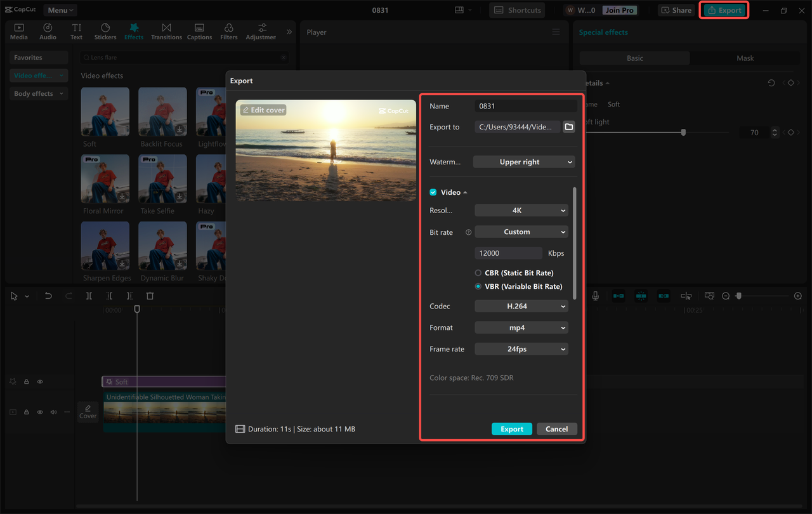This screenshot has height=514, width=812.
Task: Open the Transitions panel
Action: 166,30
